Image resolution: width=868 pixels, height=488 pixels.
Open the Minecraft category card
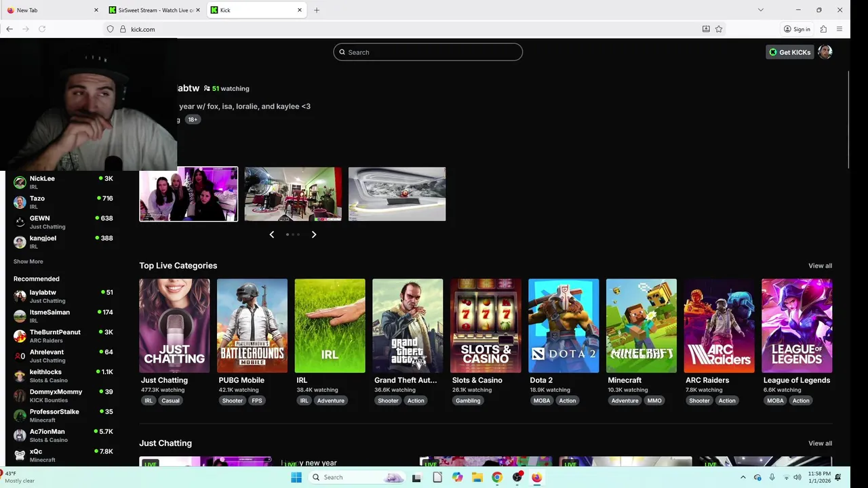coord(642,326)
